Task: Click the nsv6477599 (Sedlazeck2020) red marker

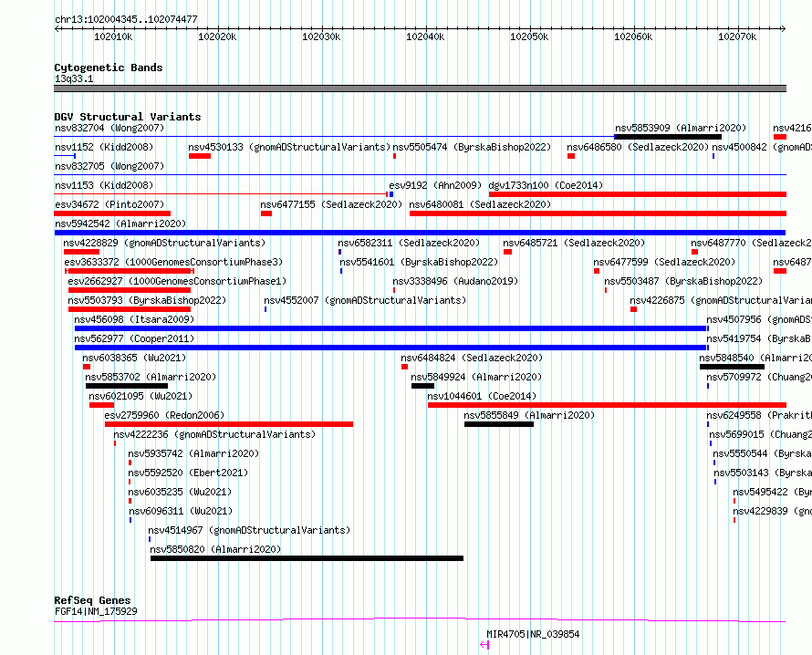Action: click(x=597, y=271)
